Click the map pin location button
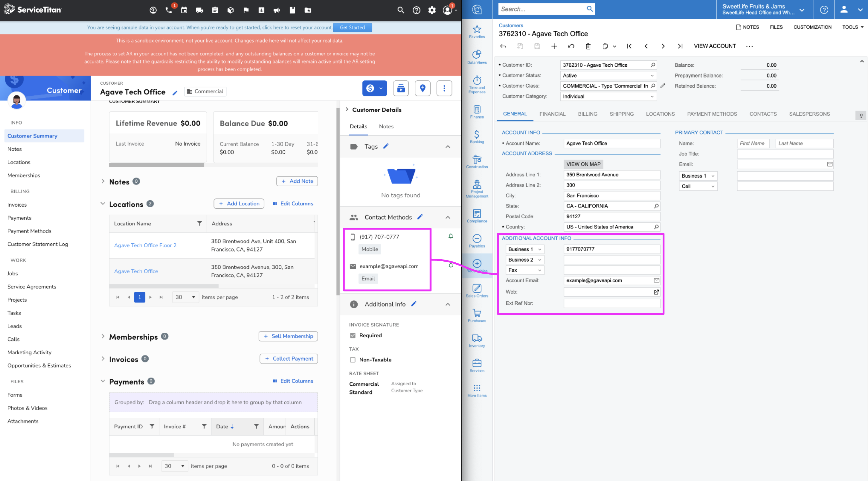Image resolution: width=868 pixels, height=481 pixels. click(x=423, y=88)
